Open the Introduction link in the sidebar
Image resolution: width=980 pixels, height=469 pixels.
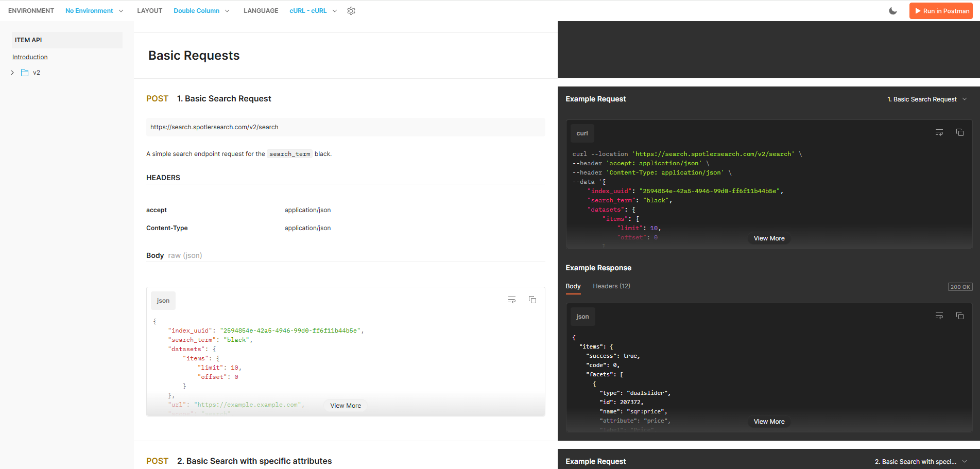(x=30, y=57)
